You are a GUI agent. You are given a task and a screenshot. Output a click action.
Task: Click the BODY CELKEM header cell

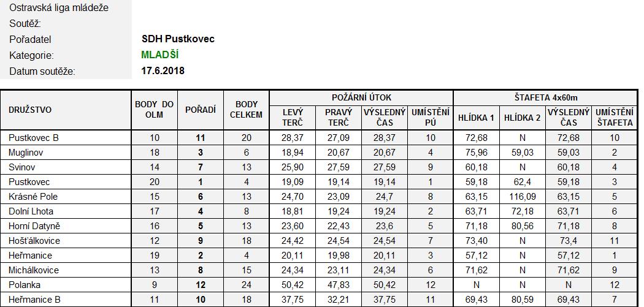246,110
